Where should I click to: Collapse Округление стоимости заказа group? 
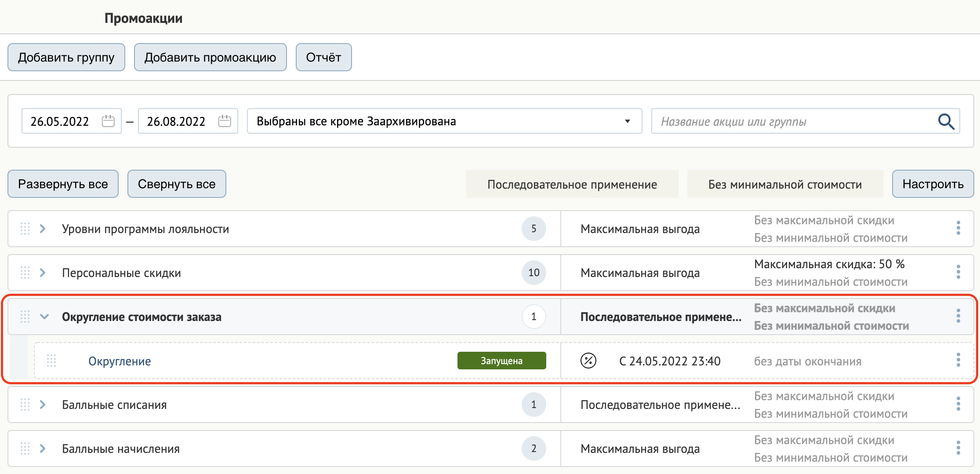pyautogui.click(x=44, y=317)
